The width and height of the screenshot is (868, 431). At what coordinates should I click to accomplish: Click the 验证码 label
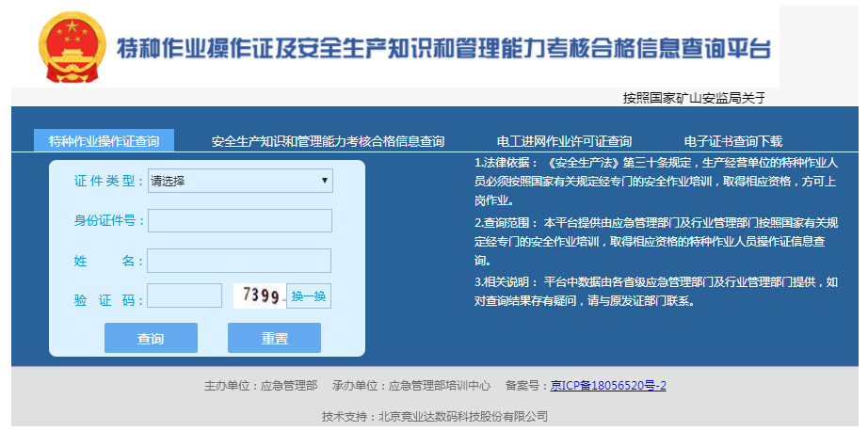point(109,300)
